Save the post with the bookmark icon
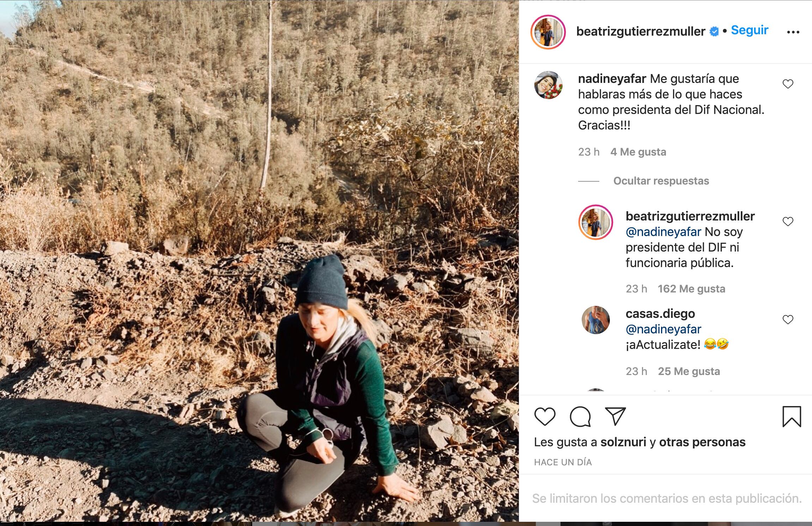Image resolution: width=812 pixels, height=526 pixels. point(792,417)
